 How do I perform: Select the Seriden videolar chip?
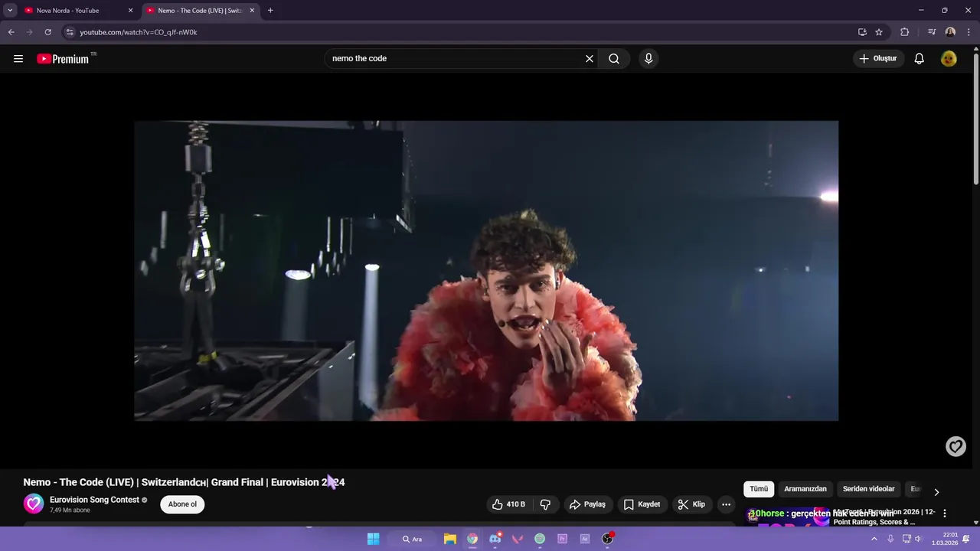(868, 489)
